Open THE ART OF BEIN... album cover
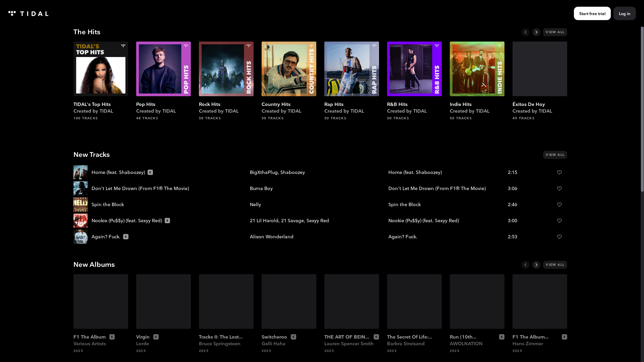 click(x=352, y=301)
